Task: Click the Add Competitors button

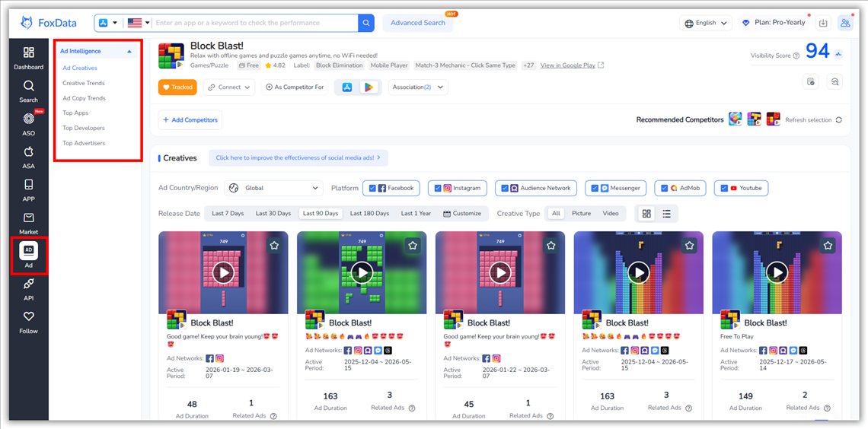Action: point(190,120)
